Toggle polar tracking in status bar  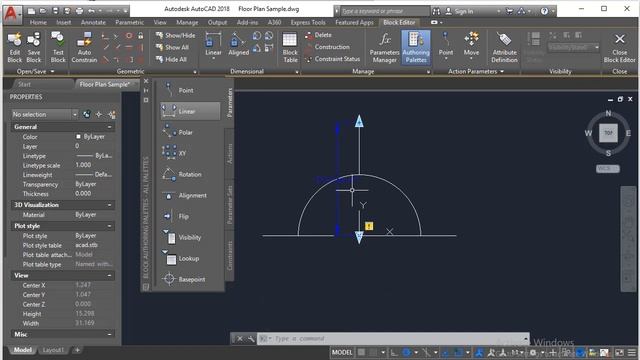tap(407, 352)
